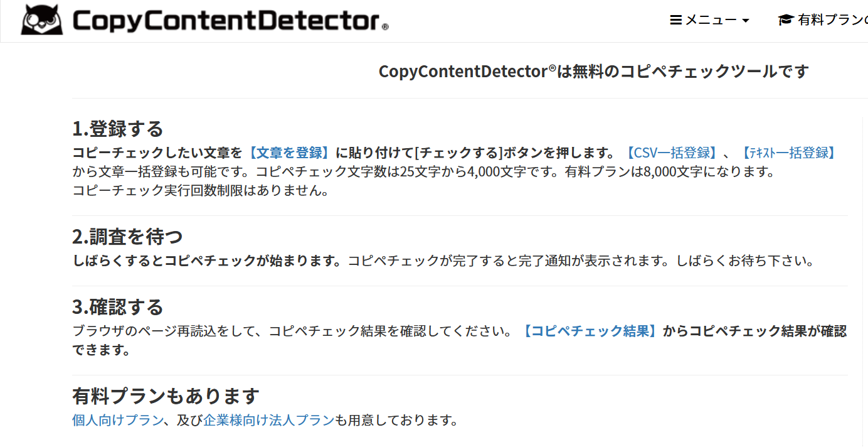Click the heading 1.登録する

click(118, 129)
